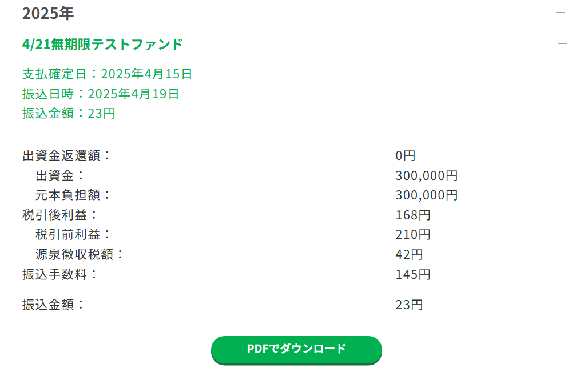
Task: Click the 振込日時 2025年4月19日 line
Action: tap(101, 94)
